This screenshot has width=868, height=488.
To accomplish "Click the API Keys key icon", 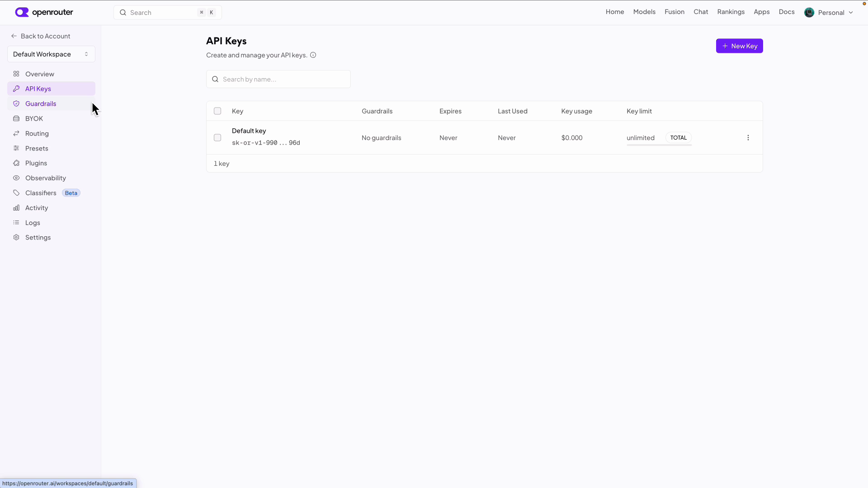I will pos(16,89).
